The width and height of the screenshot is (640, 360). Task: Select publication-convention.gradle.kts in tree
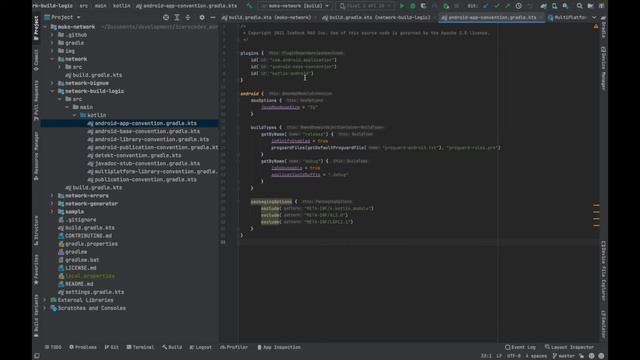(x=142, y=180)
